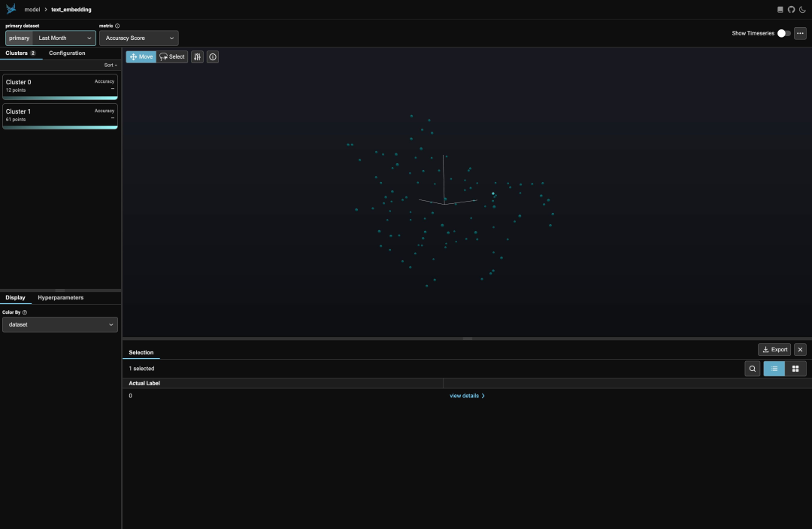The image size is (812, 529).
Task: Click the Phoenix logo in header
Action: coord(11,9)
